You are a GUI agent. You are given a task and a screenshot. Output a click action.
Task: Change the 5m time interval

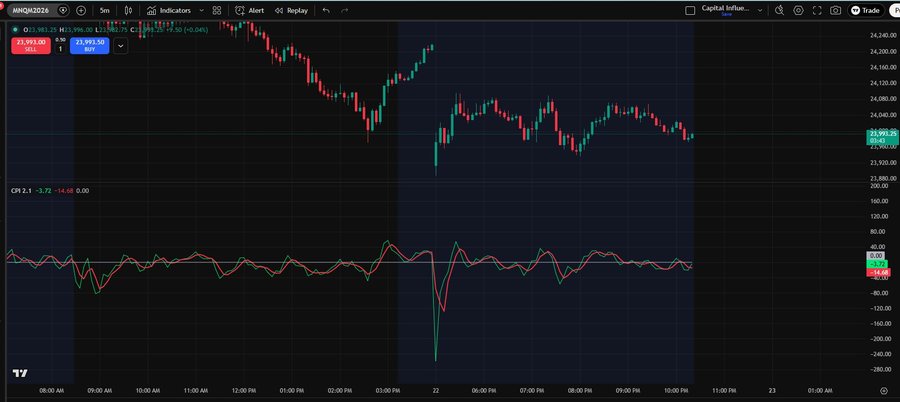(104, 10)
